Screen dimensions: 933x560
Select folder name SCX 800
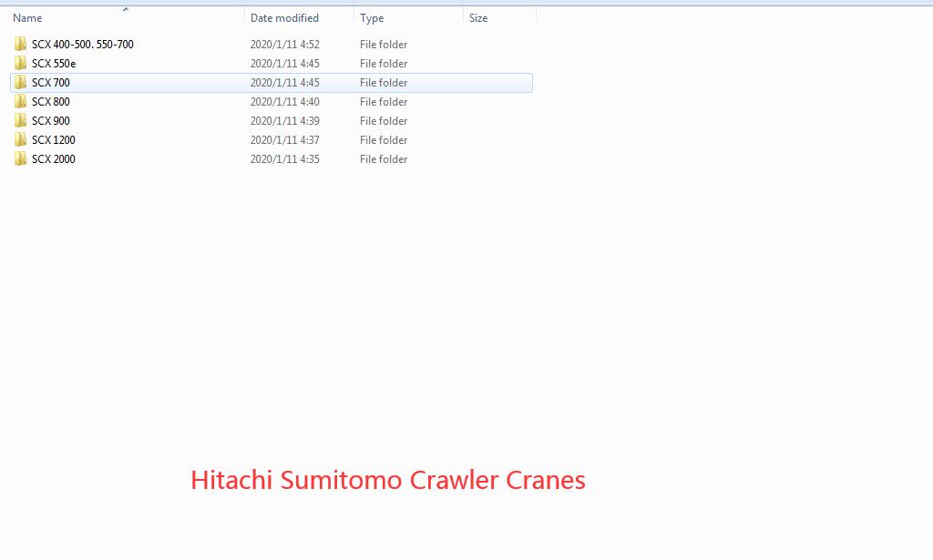(x=51, y=102)
